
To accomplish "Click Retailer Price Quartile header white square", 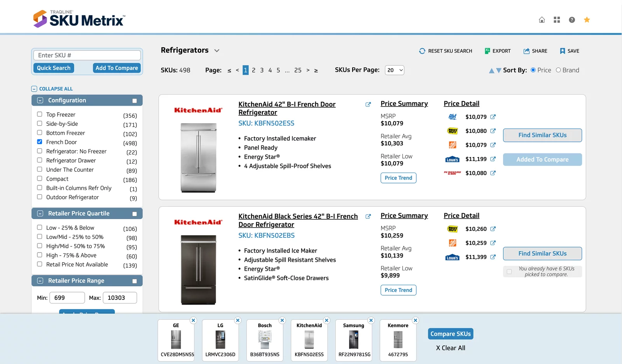I will [135, 214].
